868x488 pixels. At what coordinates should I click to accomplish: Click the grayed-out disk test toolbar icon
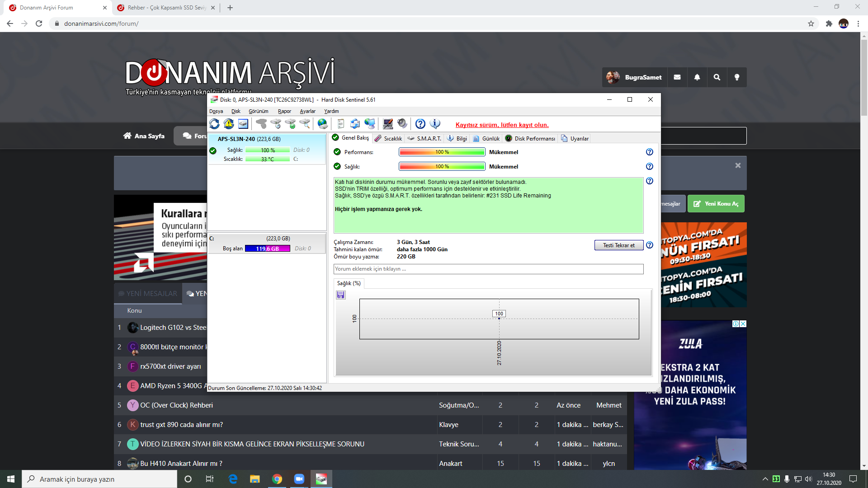261,124
